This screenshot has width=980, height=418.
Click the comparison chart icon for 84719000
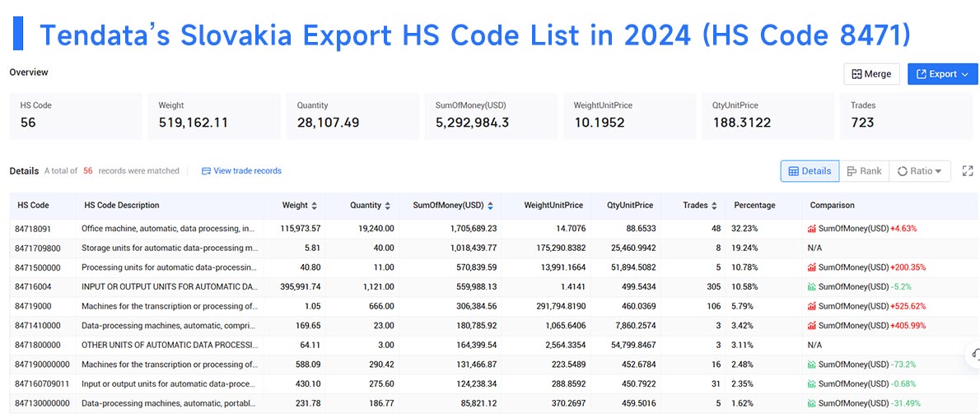pos(812,306)
